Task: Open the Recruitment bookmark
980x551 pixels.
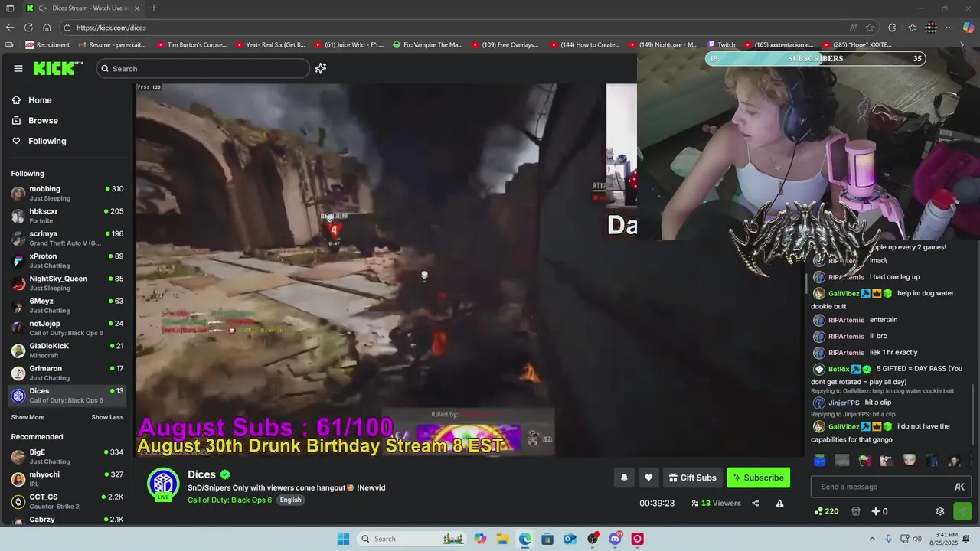Action: click(x=47, y=44)
